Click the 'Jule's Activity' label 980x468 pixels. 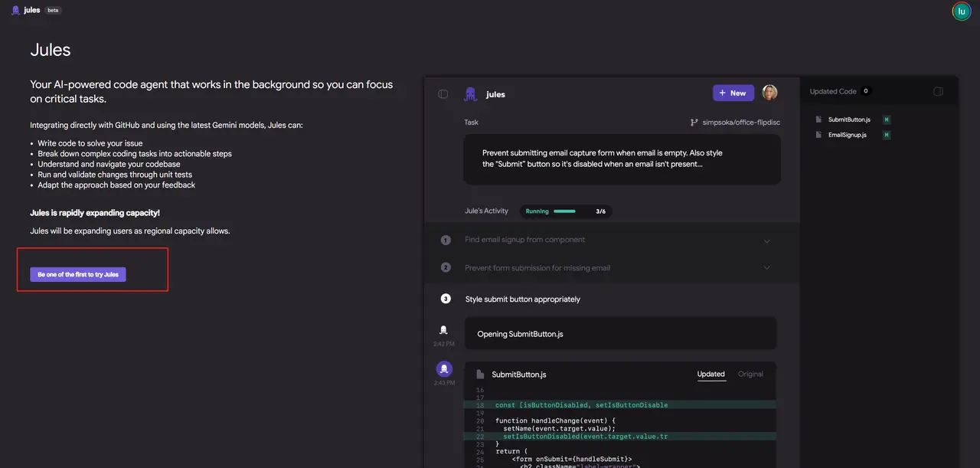click(x=486, y=211)
